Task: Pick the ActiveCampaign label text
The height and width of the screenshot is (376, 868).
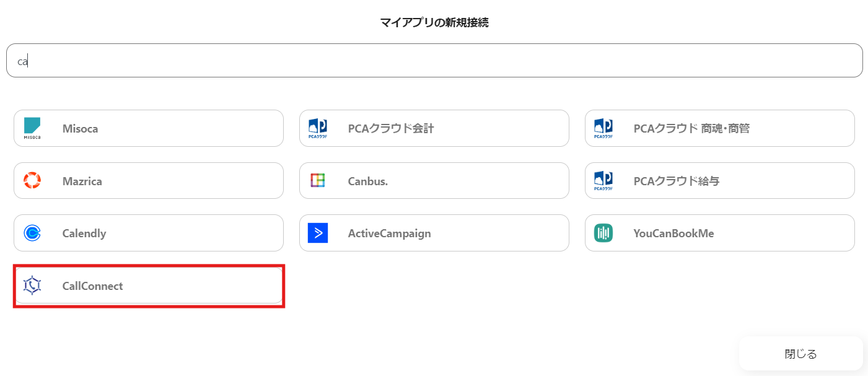Action: pyautogui.click(x=390, y=234)
